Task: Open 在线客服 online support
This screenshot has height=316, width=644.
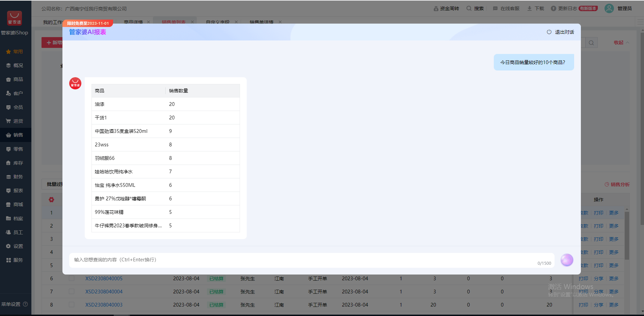Action: coord(506,8)
